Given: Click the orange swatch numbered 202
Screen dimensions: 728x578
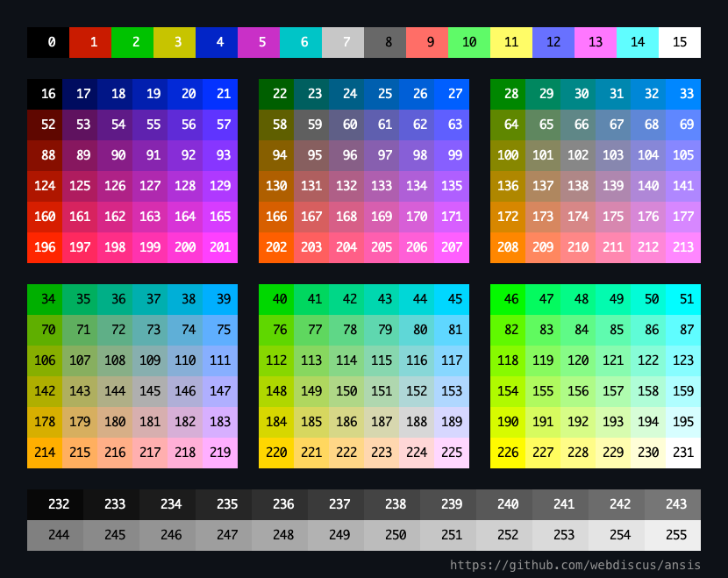Looking at the screenshot, I should 276,247.
